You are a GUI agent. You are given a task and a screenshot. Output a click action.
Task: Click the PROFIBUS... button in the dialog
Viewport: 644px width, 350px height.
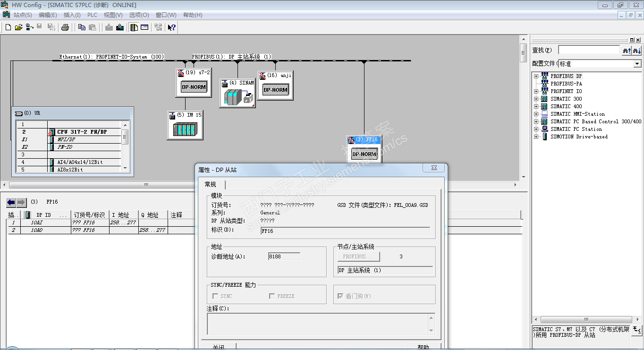[358, 256]
